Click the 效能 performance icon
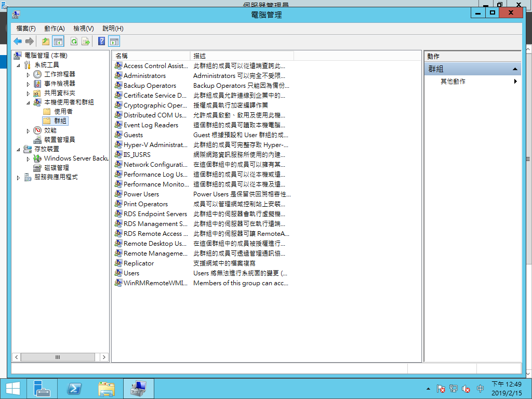The height and width of the screenshot is (399, 532). pyautogui.click(x=37, y=130)
